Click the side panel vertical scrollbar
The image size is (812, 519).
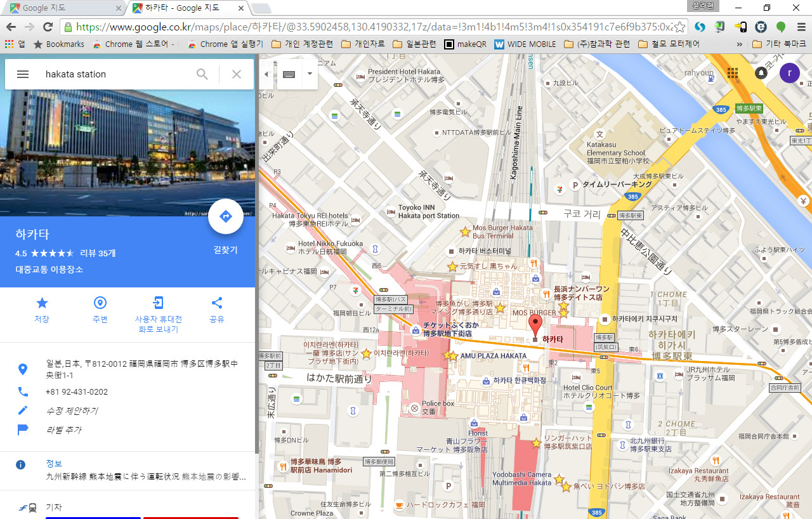257,254
